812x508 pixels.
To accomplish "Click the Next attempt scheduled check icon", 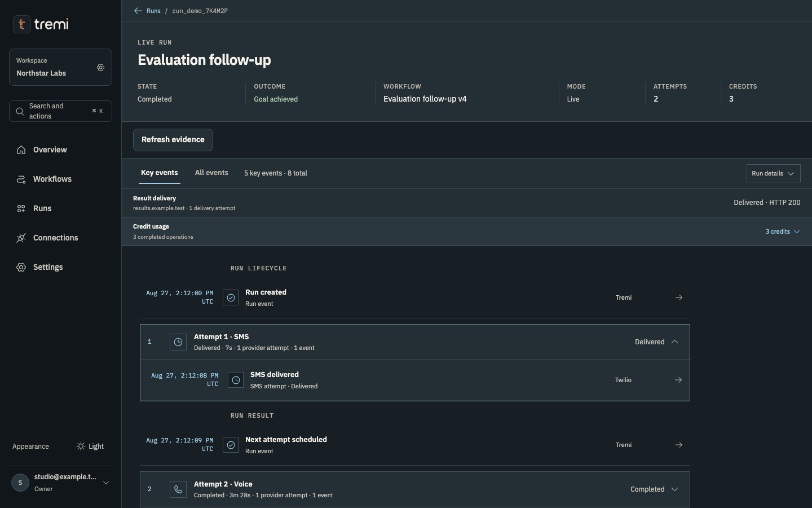I will point(231,445).
